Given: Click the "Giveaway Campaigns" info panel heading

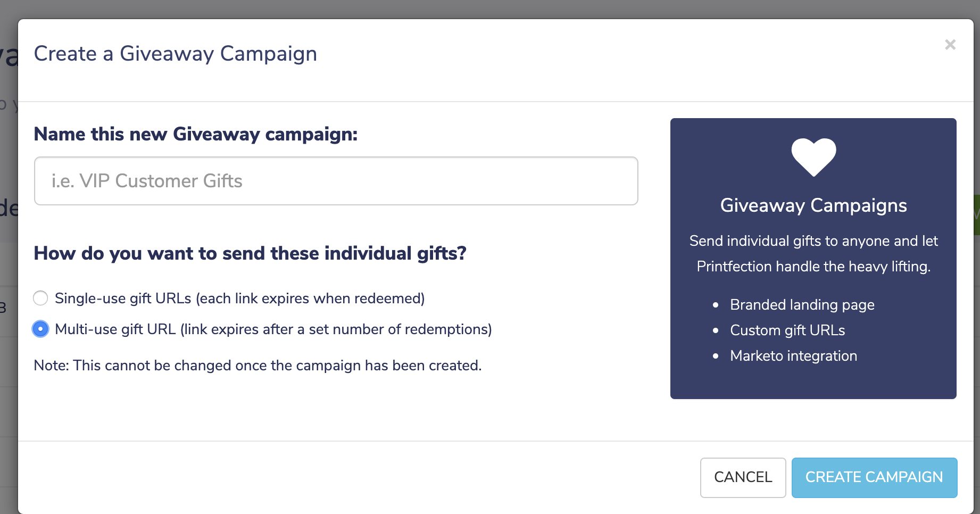Looking at the screenshot, I should tap(813, 205).
